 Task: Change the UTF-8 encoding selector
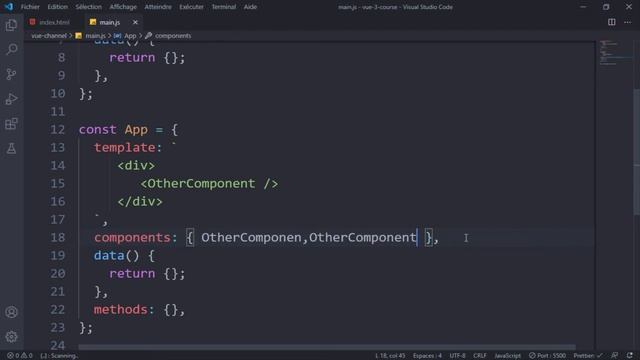[x=457, y=356]
